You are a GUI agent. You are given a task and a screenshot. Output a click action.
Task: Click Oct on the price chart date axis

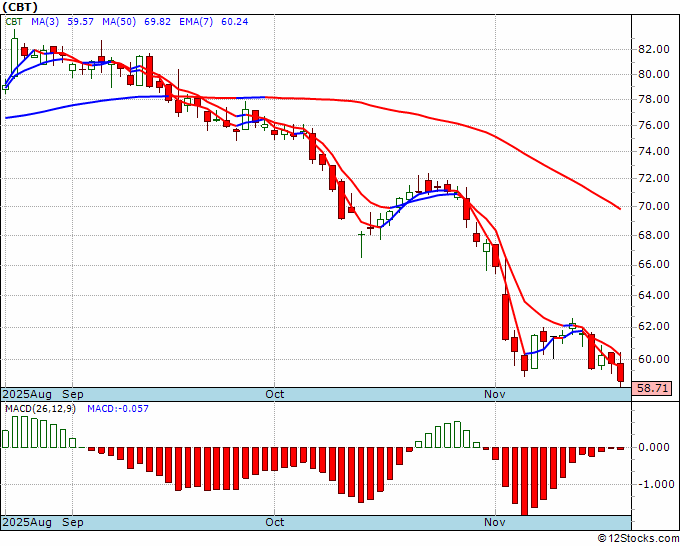click(275, 394)
